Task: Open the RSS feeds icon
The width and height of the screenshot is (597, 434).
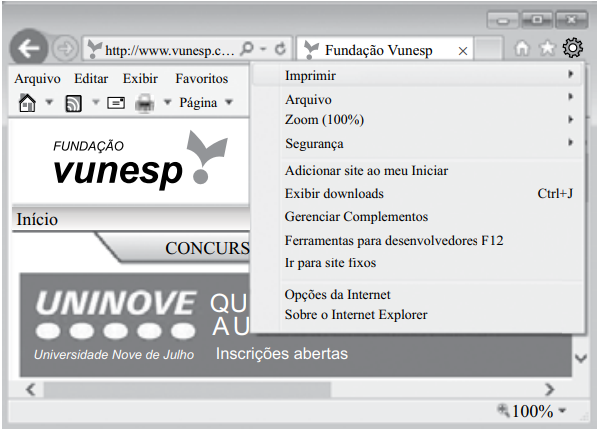Action: [x=73, y=104]
